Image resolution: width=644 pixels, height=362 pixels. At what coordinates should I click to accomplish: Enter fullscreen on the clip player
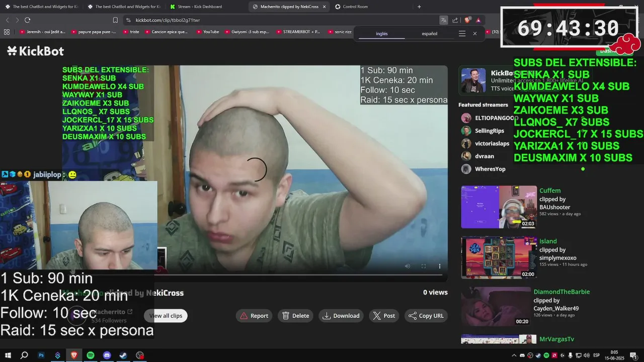424,266
